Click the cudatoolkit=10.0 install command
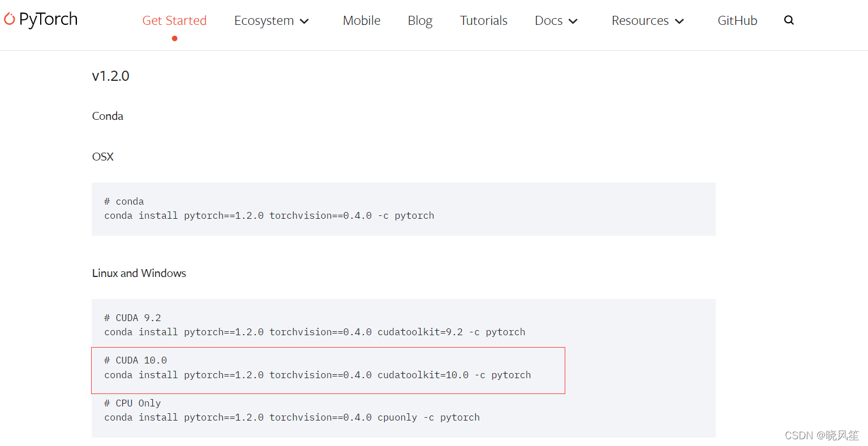 tap(317, 375)
